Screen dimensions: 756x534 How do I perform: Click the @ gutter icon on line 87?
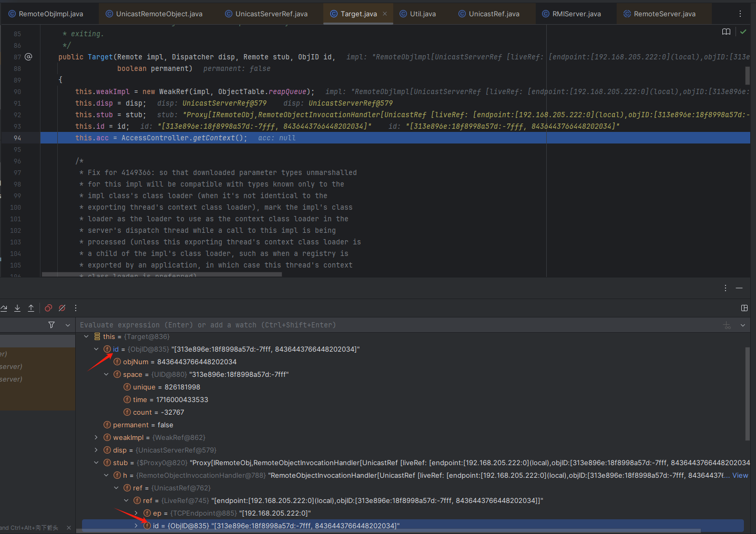(x=28, y=57)
